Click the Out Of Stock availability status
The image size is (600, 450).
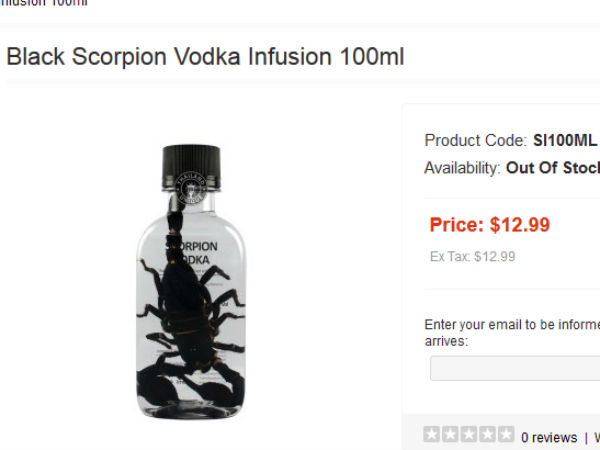[x=552, y=167]
